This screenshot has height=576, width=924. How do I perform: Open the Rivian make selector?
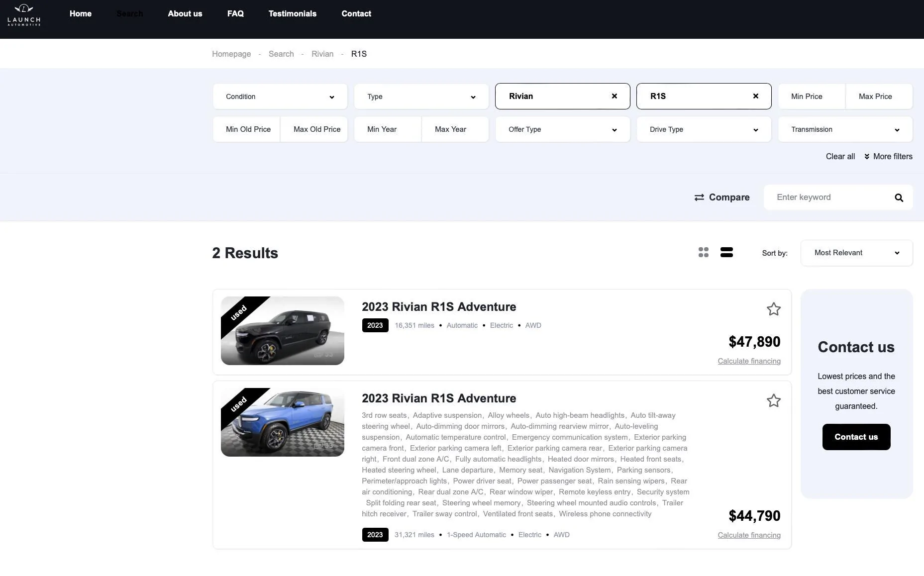[563, 96]
